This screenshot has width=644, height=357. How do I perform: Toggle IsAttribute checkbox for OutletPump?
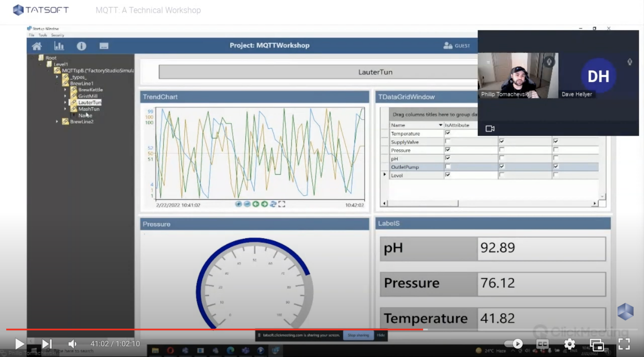447,166
